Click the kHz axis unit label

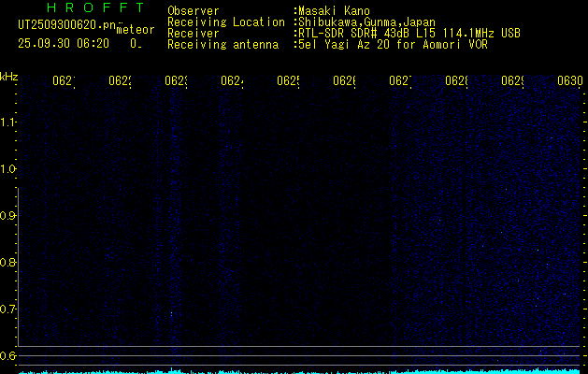click(x=9, y=77)
